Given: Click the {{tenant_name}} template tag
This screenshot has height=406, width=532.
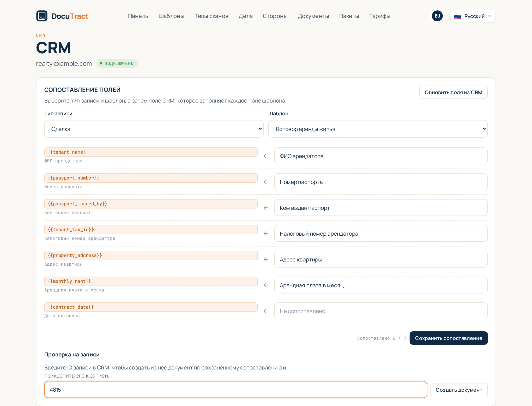Looking at the screenshot, I should point(151,152).
